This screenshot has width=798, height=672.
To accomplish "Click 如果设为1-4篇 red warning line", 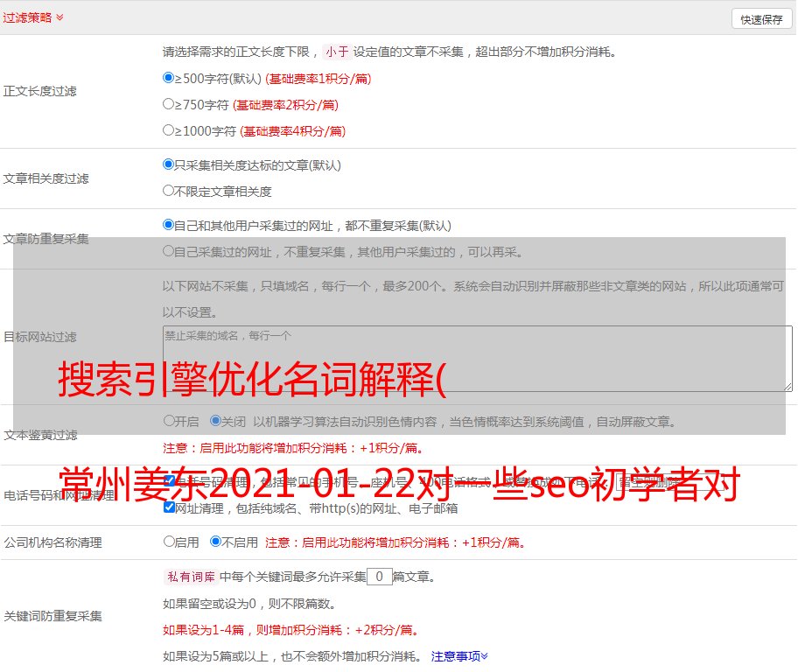I will tap(291, 630).
